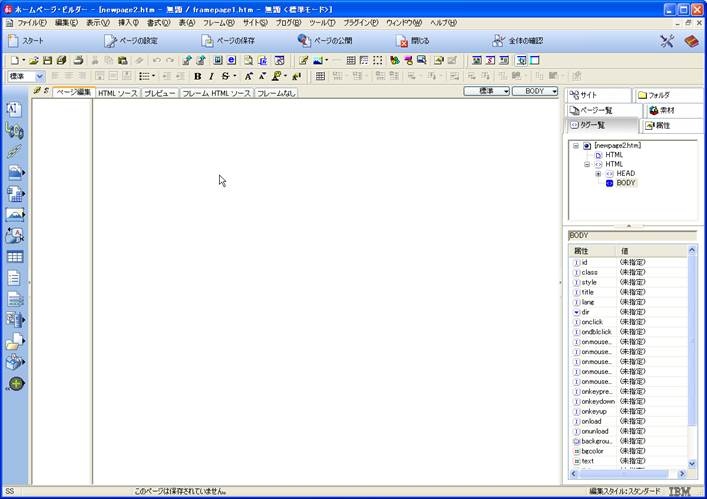Viewport: 707px width, 499px height.
Task: Click the Italic formatting button
Action: [x=211, y=76]
